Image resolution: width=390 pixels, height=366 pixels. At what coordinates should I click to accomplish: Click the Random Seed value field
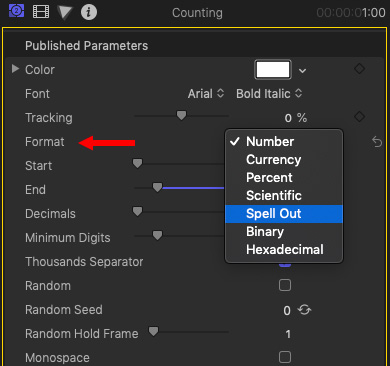point(287,311)
